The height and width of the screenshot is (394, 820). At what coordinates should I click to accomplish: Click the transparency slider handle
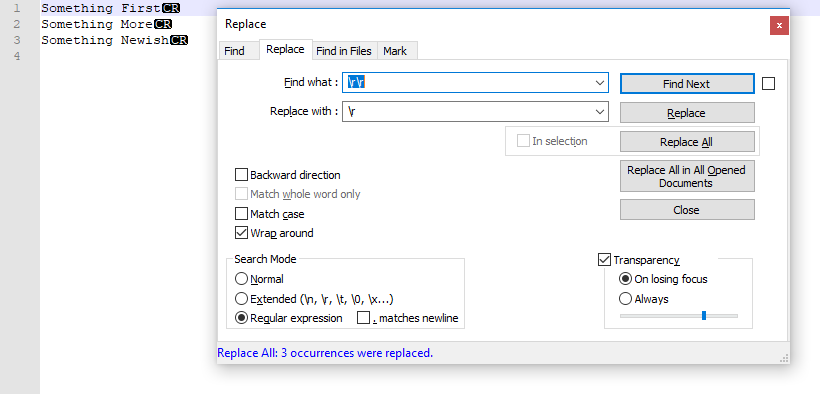tap(704, 316)
